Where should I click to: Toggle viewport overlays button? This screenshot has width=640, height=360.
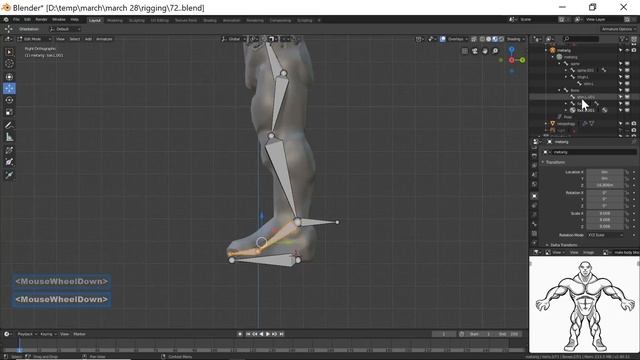tap(443, 39)
